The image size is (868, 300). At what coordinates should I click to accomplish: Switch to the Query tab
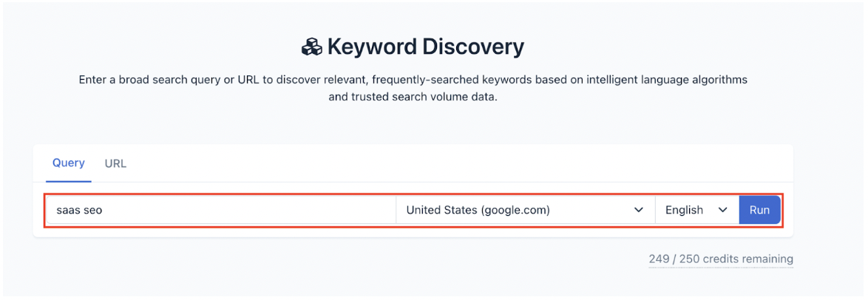(x=69, y=163)
